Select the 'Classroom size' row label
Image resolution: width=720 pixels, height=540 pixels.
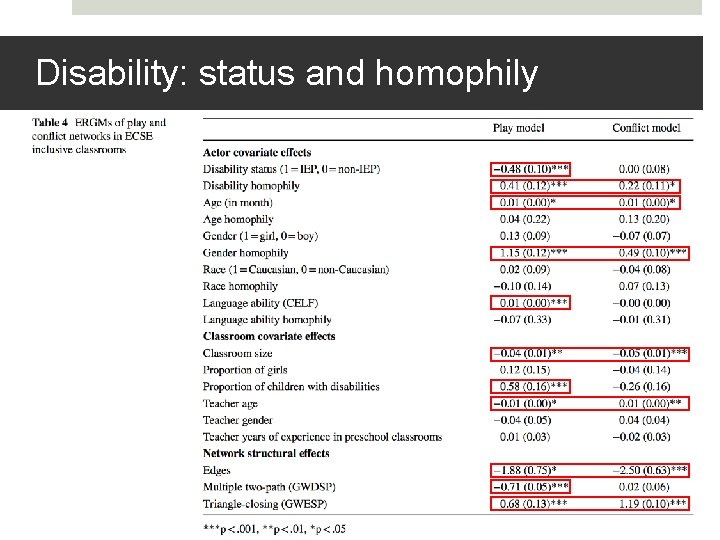[x=237, y=353]
